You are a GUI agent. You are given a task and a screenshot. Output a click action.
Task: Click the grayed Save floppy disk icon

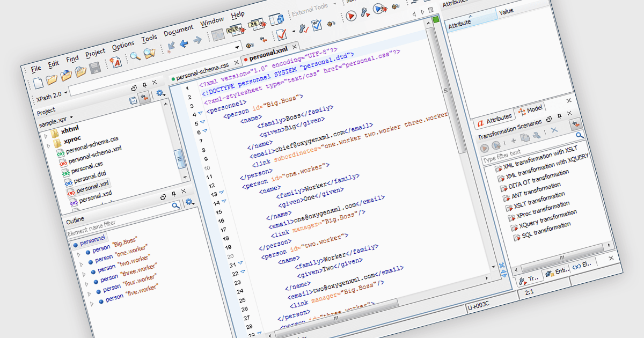[x=96, y=68]
